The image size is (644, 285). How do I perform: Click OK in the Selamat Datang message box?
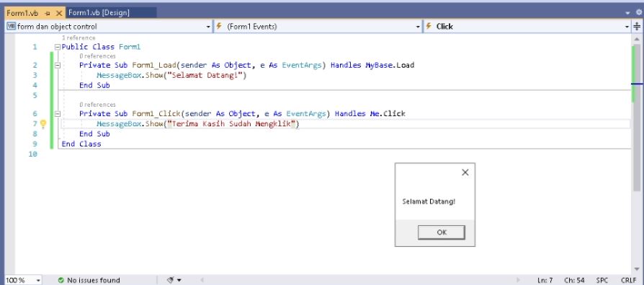[x=442, y=232]
